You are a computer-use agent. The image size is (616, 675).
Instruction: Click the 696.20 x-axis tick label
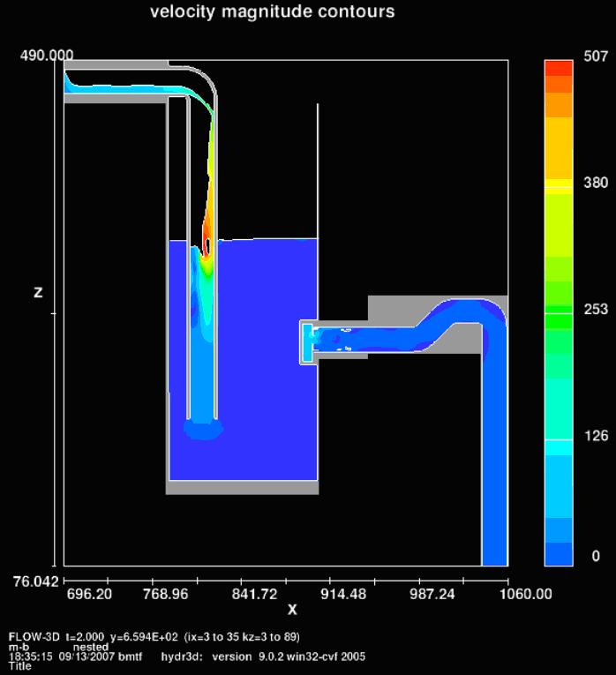click(x=89, y=594)
